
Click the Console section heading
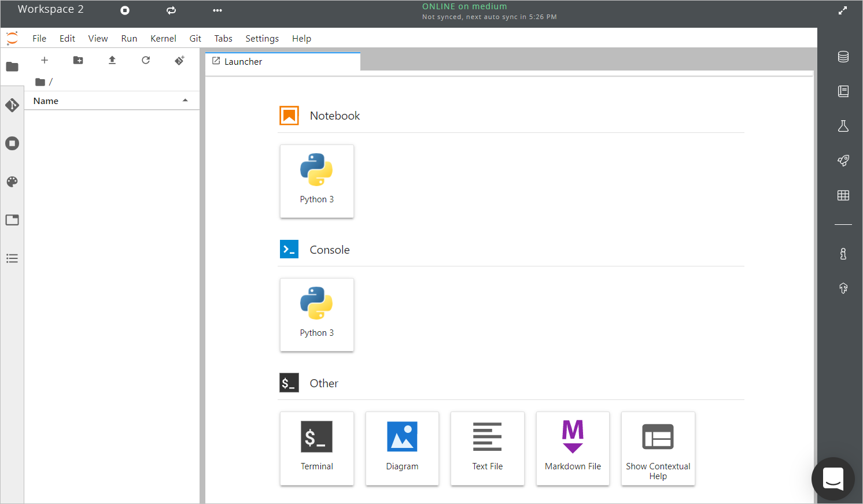pyautogui.click(x=330, y=250)
